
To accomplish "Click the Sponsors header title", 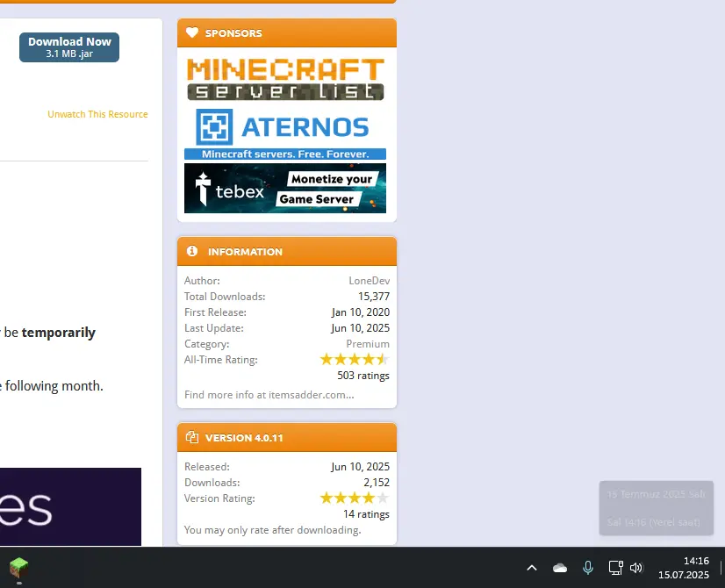I will click(233, 33).
